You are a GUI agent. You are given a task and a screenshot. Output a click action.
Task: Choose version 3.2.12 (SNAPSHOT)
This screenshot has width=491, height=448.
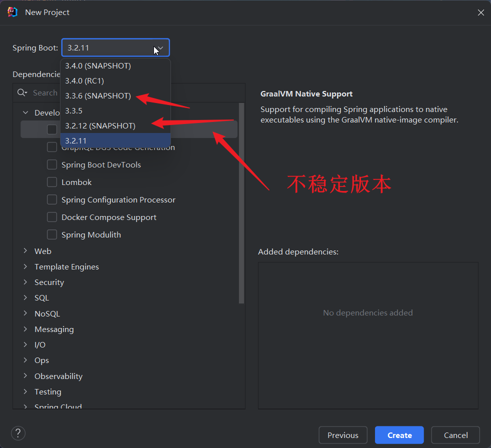coord(115,126)
